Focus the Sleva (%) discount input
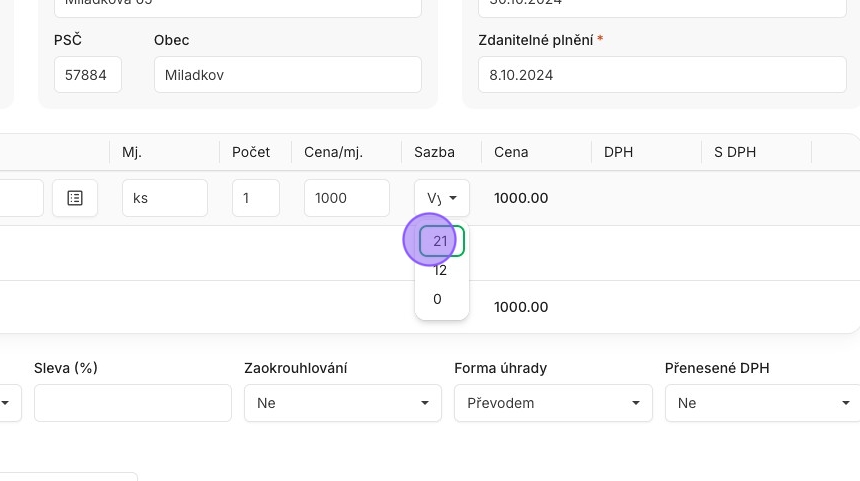Image resolution: width=860 pixels, height=481 pixels. (x=133, y=403)
